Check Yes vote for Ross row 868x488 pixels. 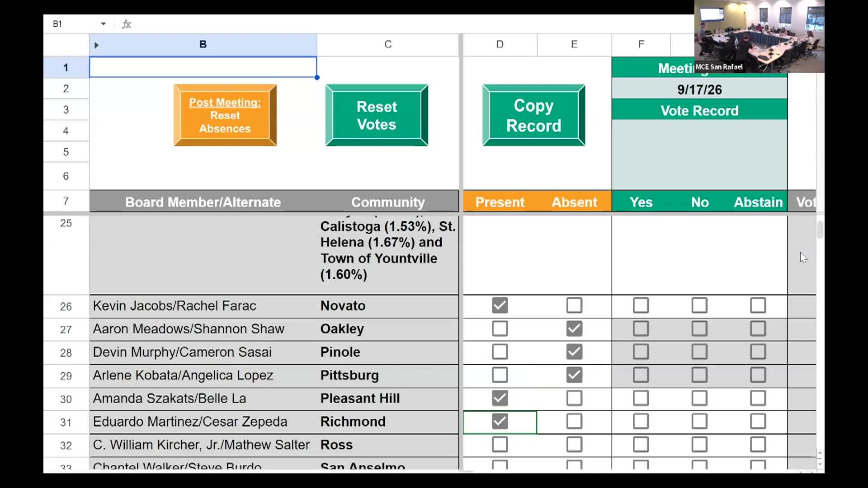click(x=641, y=445)
